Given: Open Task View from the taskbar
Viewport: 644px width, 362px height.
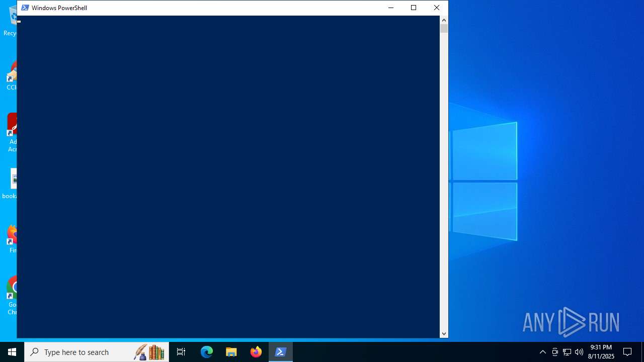Looking at the screenshot, I should point(181,352).
